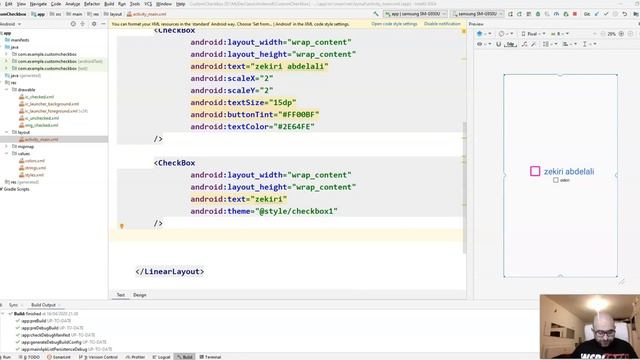Click the activity_main.xml breadcrumb
The height and width of the screenshot is (360, 640).
tap(147, 14)
